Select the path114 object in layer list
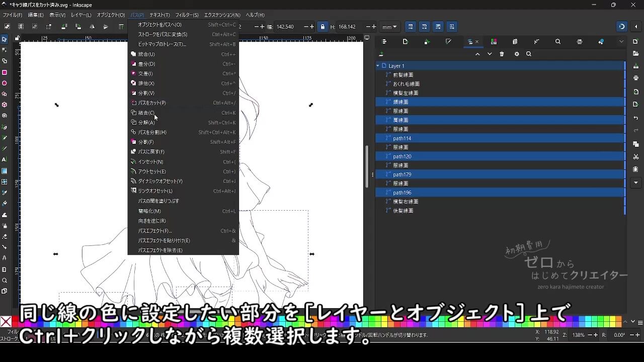Image resolution: width=644 pixels, height=362 pixels. pos(402,138)
